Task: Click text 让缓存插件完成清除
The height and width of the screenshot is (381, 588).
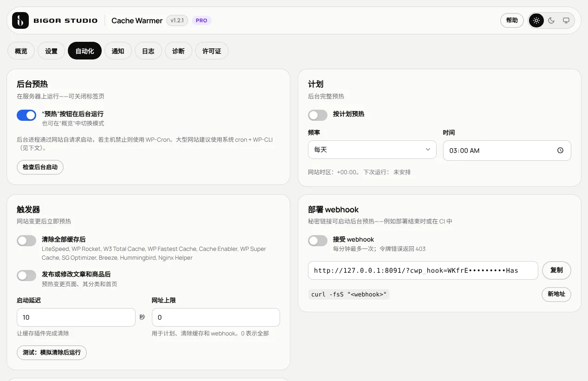Action: (43, 333)
